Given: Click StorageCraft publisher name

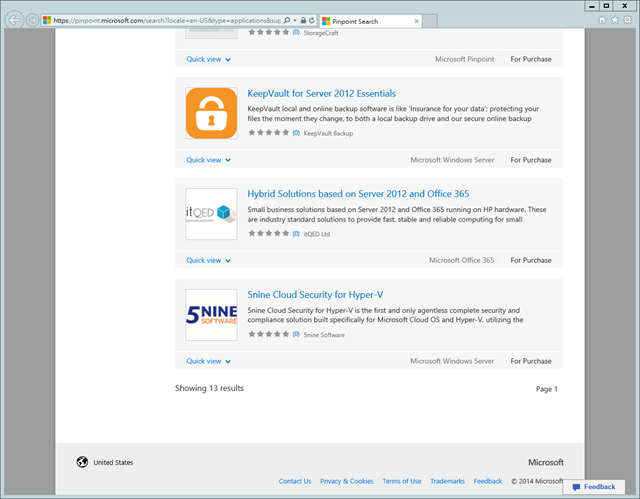Looking at the screenshot, I should [321, 33].
